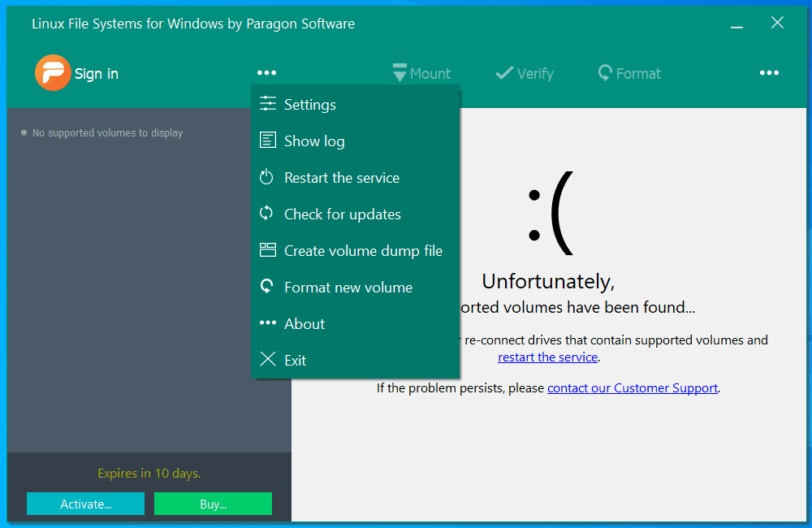Click the Mount toolbar button
812x528 pixels.
421,73
